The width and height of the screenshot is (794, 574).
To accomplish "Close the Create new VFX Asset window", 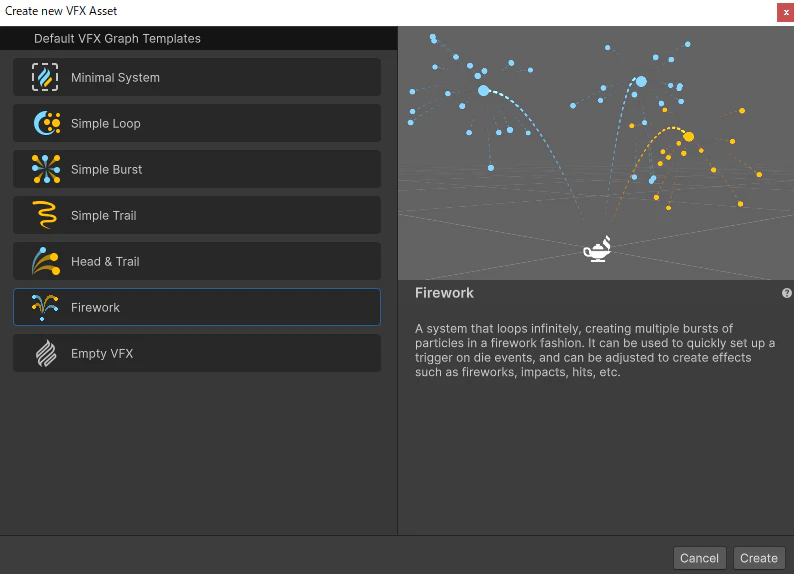I will [x=785, y=13].
